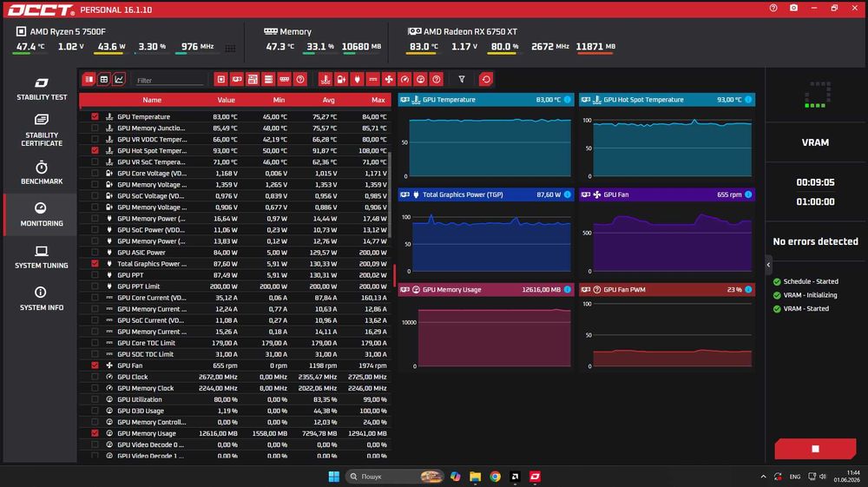This screenshot has height=487, width=868.
Task: Toggle the voltage sensor type filter
Action: click(x=341, y=80)
